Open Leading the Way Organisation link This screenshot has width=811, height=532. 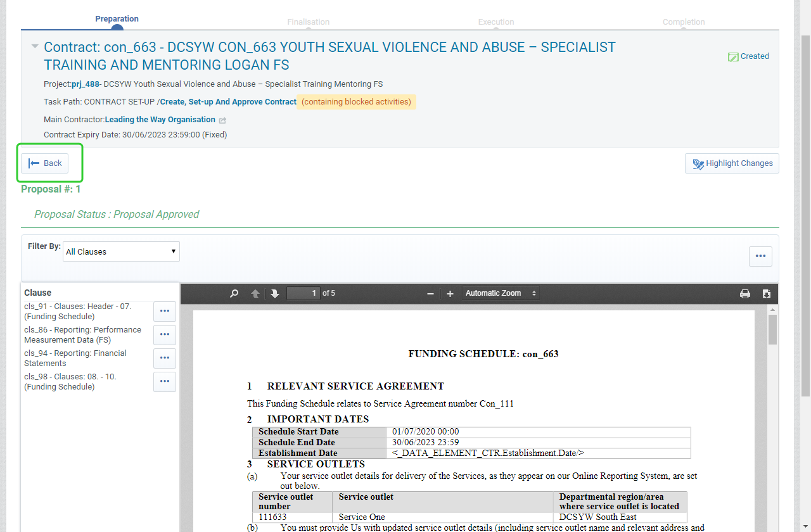click(x=160, y=120)
